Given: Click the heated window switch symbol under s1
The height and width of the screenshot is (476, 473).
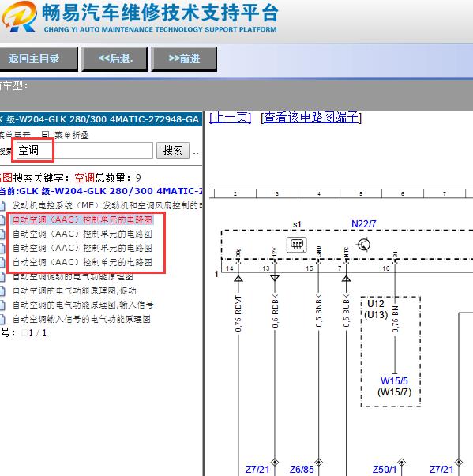Looking at the screenshot, I should point(297,245).
